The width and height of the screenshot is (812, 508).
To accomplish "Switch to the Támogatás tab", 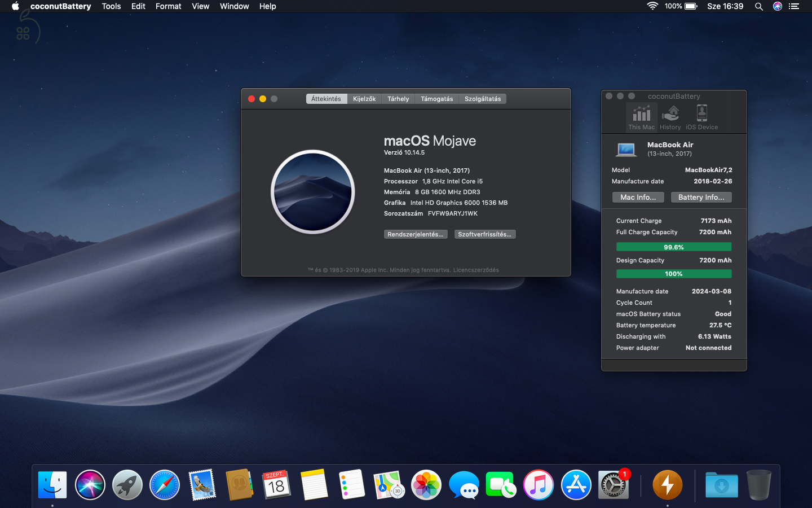I will 436,99.
